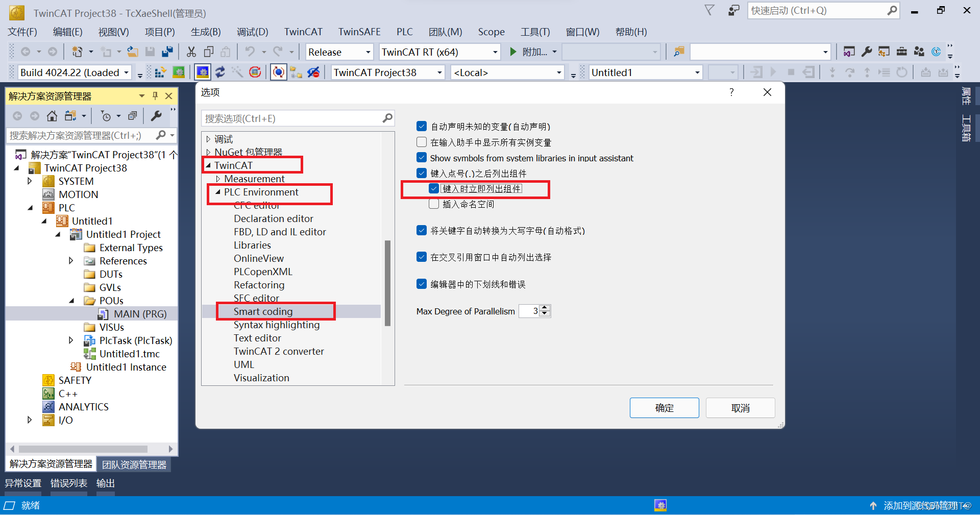Toggle 在输入助手中显示所有实例变量 checkbox
Viewport: 980px width, 515px height.
pyautogui.click(x=422, y=142)
